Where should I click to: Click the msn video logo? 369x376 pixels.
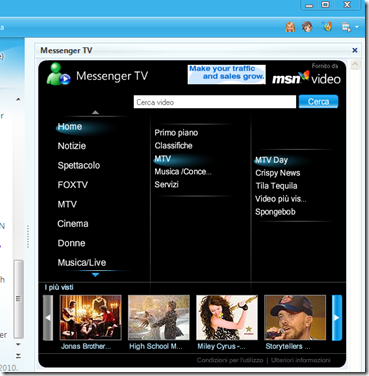(306, 77)
